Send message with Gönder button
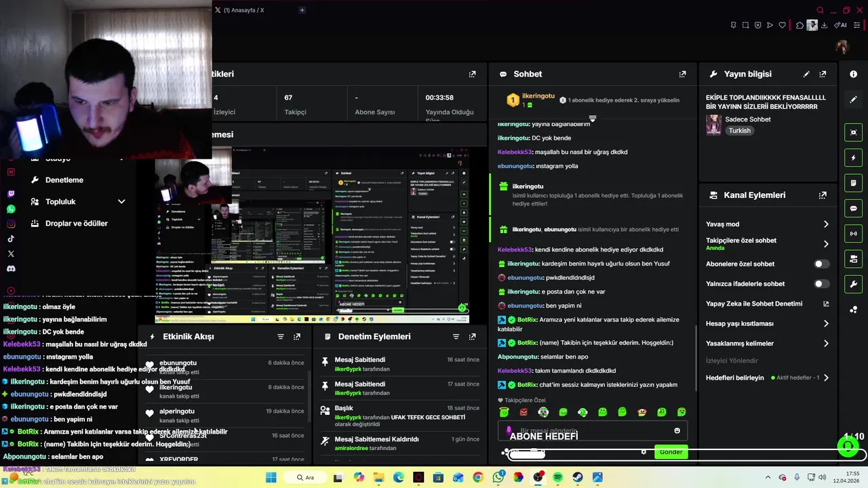Image resolution: width=868 pixels, height=488 pixels. click(x=671, y=452)
